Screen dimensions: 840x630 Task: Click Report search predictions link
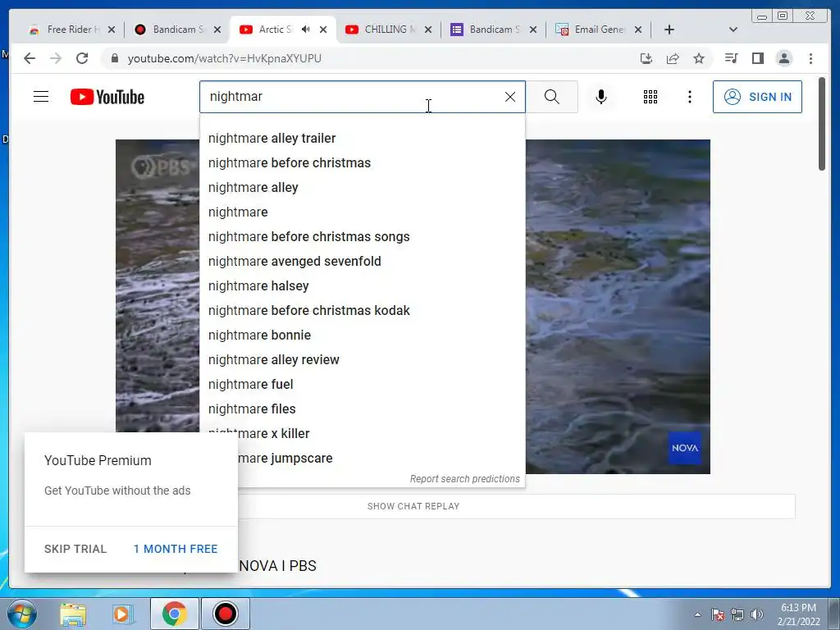[464, 479]
